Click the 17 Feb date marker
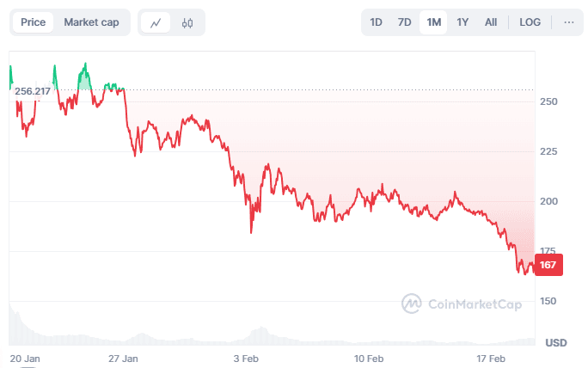This screenshot has width=588, height=368. [491, 357]
